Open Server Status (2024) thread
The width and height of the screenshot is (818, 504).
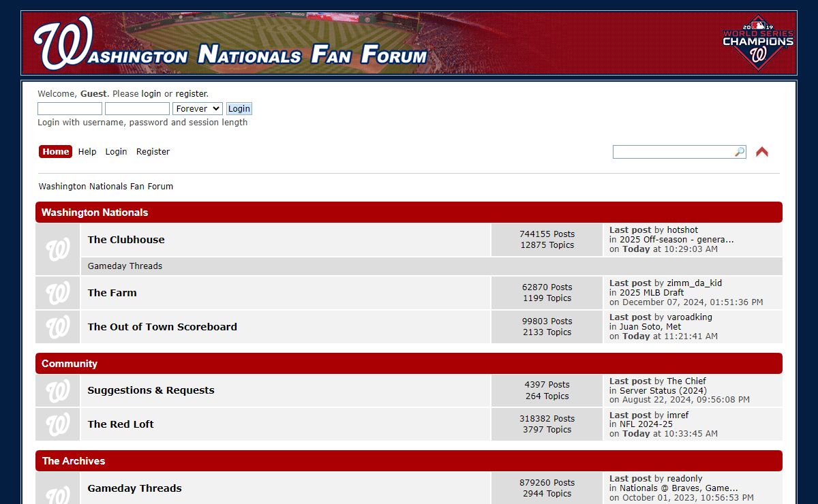click(663, 391)
